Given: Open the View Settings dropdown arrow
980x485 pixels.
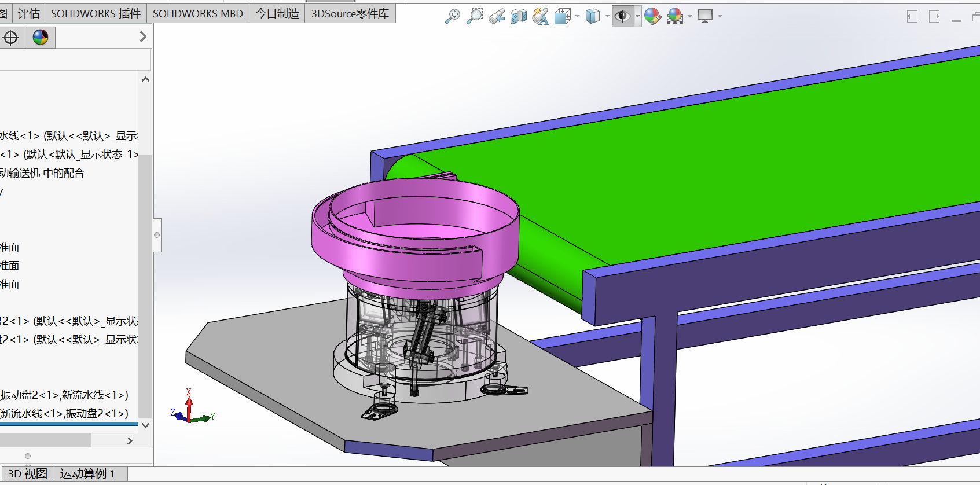Looking at the screenshot, I should click(x=720, y=16).
